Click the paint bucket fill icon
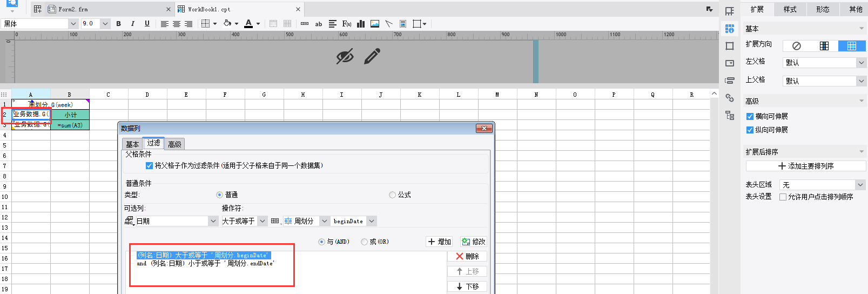The image size is (868, 294). pyautogui.click(x=227, y=24)
